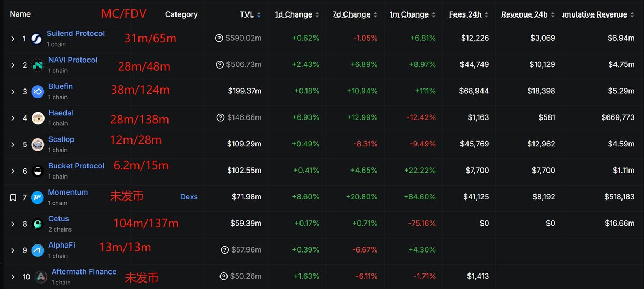Image resolution: width=644 pixels, height=289 pixels.
Task: Toggle the bookmark icon on Momentum row
Action: pos(13,197)
